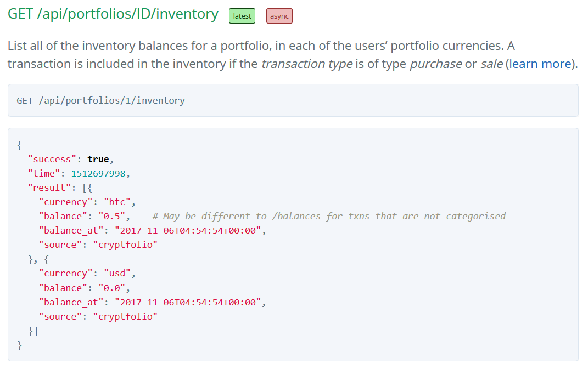Click the GET /api/portfolios/1/inventory request example
The image size is (588, 369).
101,100
